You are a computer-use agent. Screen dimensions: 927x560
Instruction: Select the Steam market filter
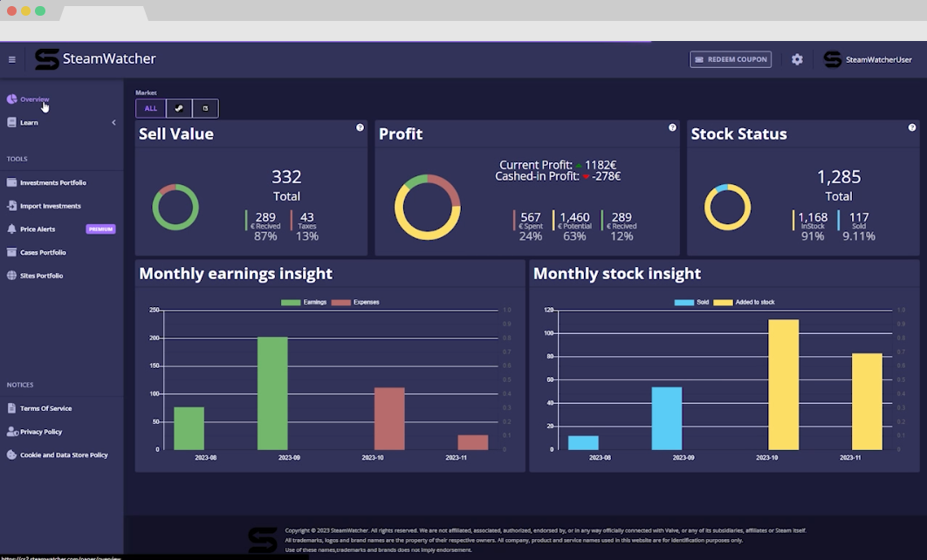click(179, 108)
